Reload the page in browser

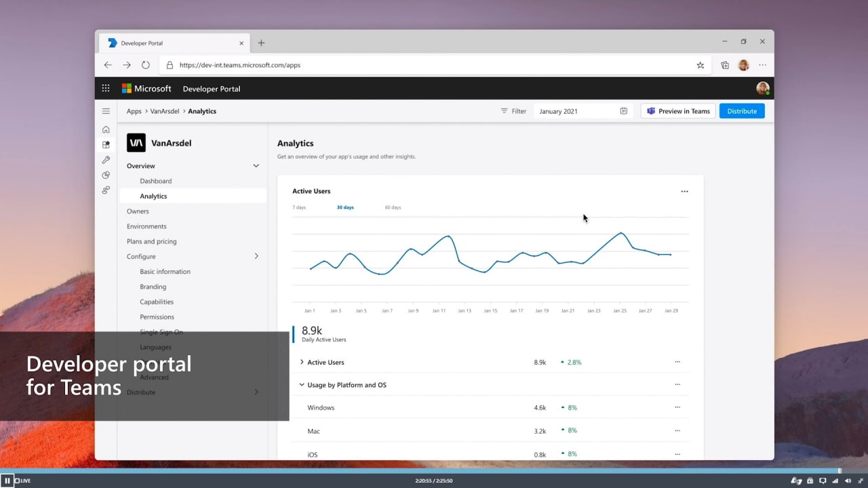click(x=146, y=65)
